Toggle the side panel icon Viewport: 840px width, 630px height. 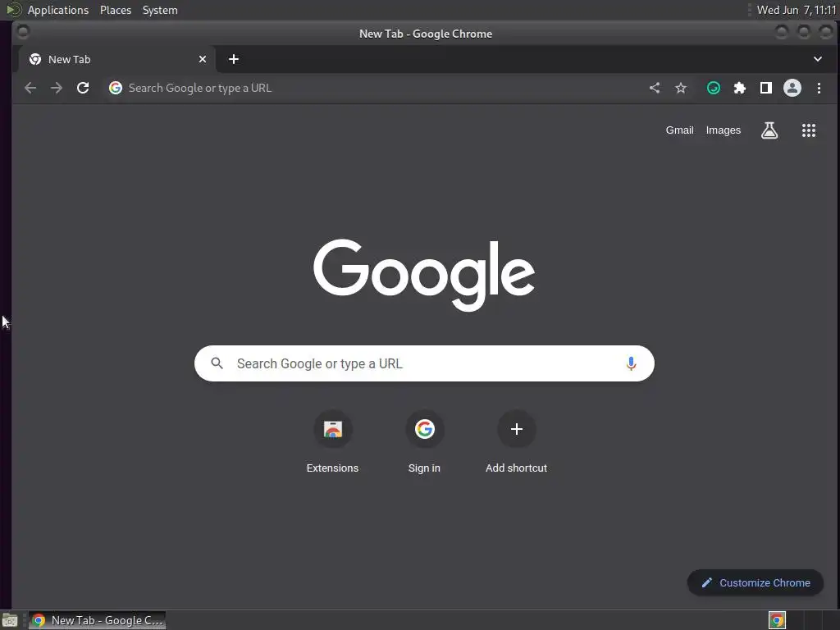pyautogui.click(x=766, y=88)
